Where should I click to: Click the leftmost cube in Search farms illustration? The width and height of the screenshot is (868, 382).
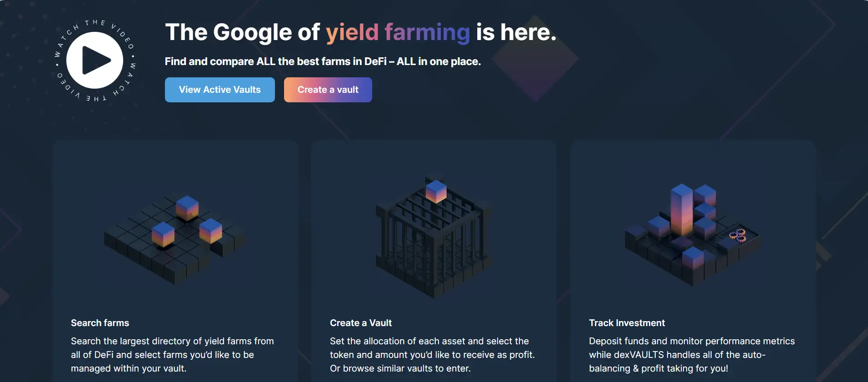pos(163,234)
